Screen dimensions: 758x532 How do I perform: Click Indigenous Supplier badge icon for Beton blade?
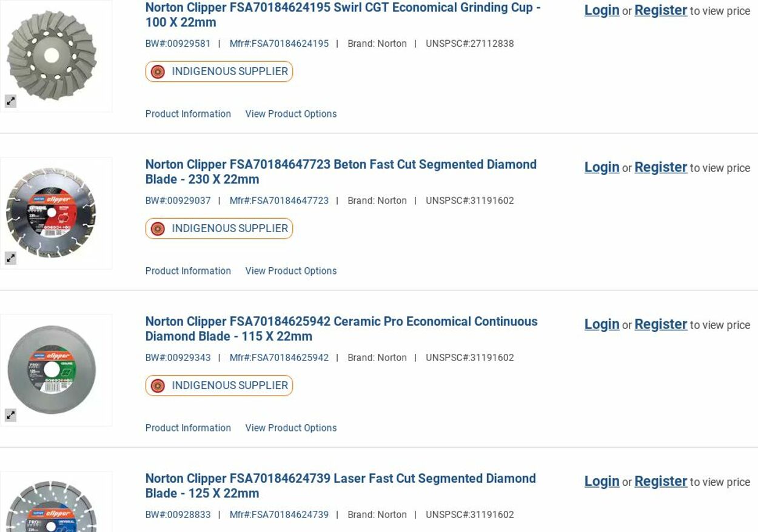click(158, 229)
